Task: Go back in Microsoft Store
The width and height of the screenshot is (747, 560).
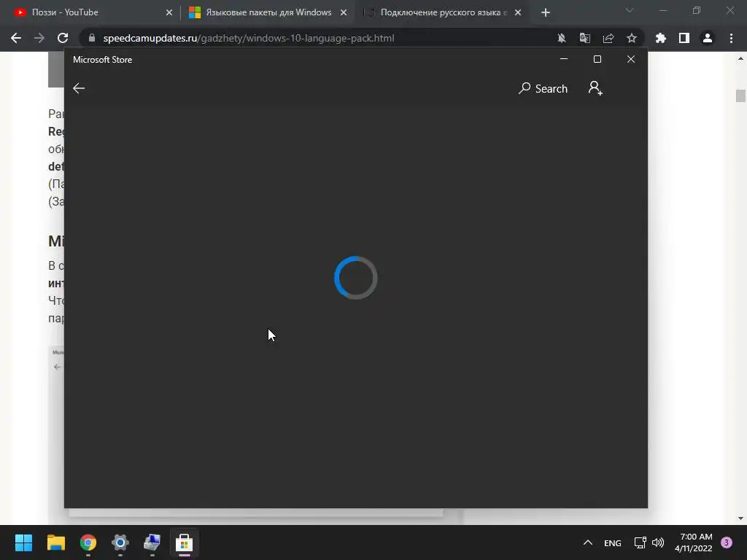Action: point(79,88)
